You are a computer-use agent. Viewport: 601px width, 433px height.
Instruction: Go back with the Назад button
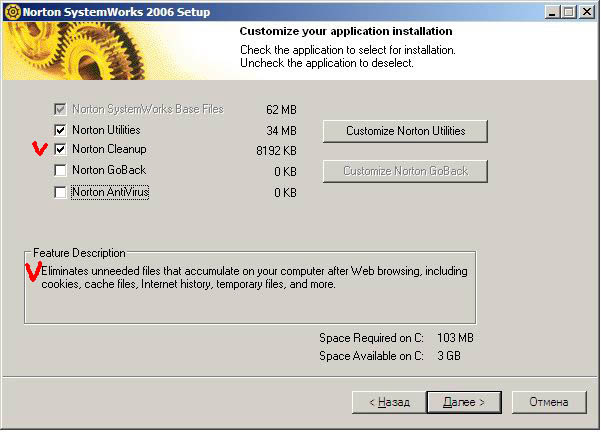(389, 402)
